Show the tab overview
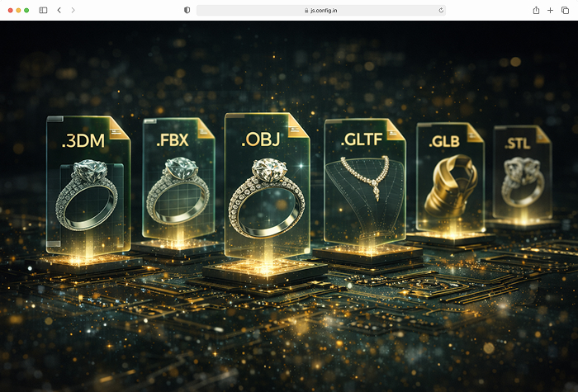The width and height of the screenshot is (578, 392). click(565, 10)
